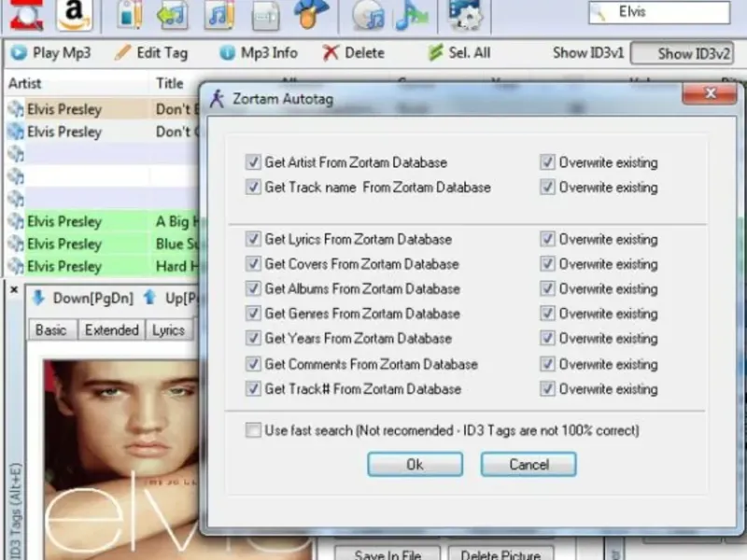Click the Artist column header
Image resolution: width=747 pixels, height=560 pixels.
25,83
